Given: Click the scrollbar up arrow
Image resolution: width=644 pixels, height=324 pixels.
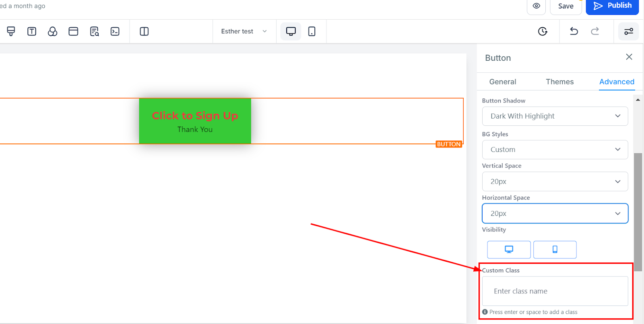Looking at the screenshot, I should click(638, 100).
